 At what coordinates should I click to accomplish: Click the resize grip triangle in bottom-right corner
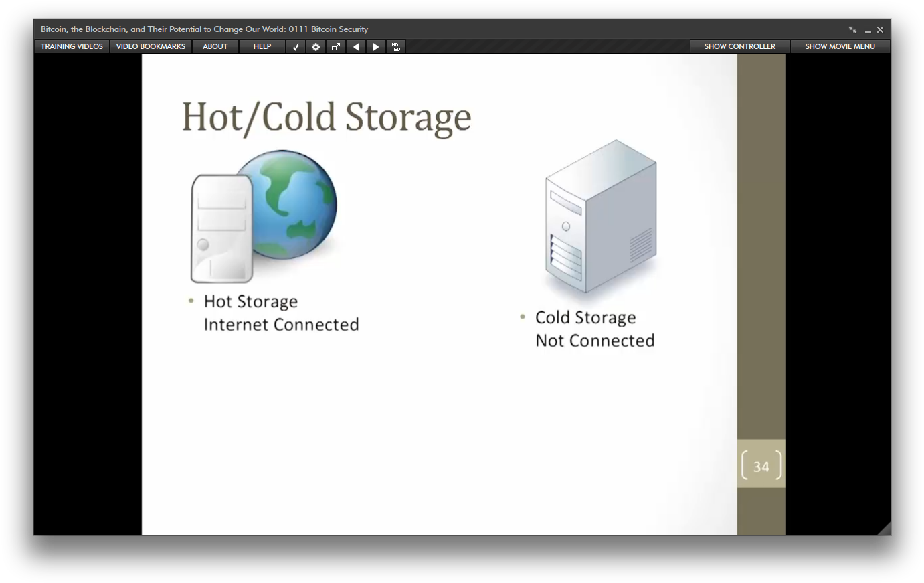(x=885, y=527)
